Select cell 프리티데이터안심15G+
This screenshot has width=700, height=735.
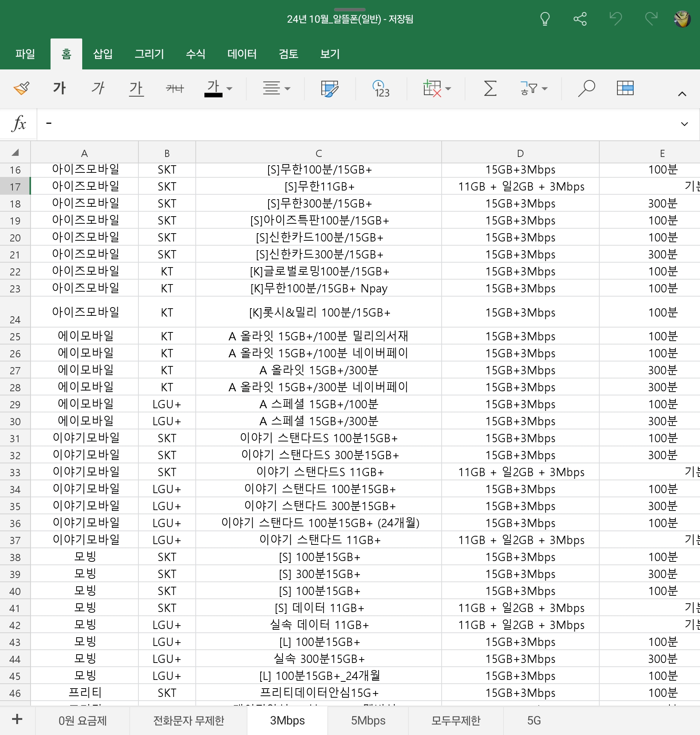click(x=319, y=693)
